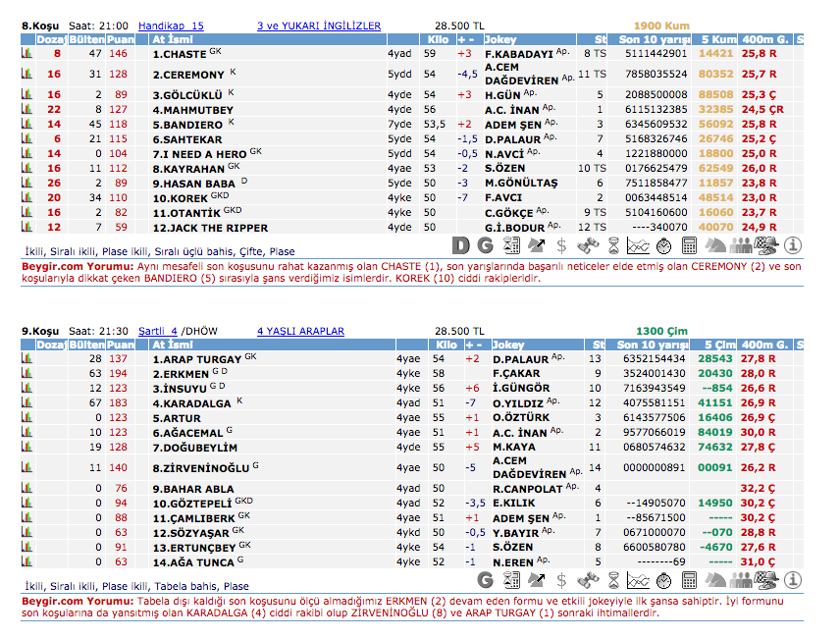Image resolution: width=840 pixels, height=639 pixels.
Task: Click the bar chart icon beside CHASTE
Action: tap(26, 54)
